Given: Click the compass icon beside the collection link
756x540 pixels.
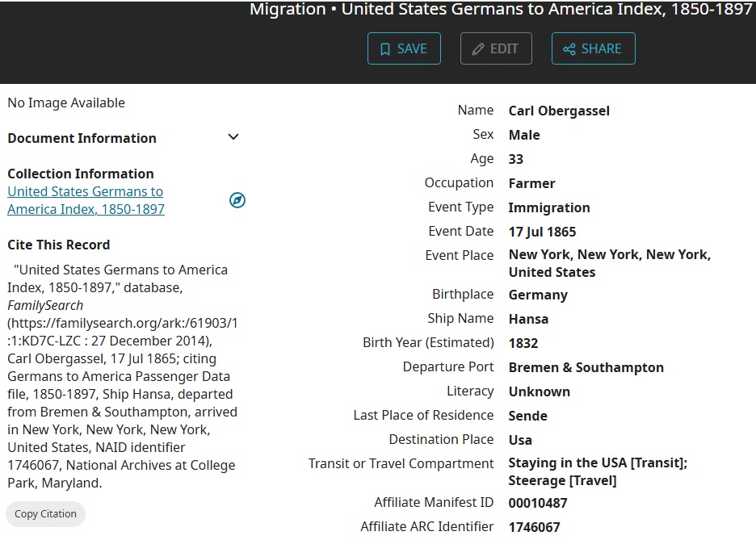Looking at the screenshot, I should [237, 200].
